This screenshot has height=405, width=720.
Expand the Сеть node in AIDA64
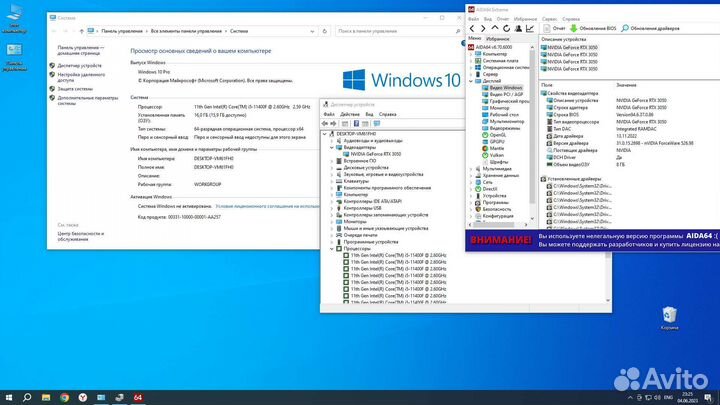click(471, 182)
